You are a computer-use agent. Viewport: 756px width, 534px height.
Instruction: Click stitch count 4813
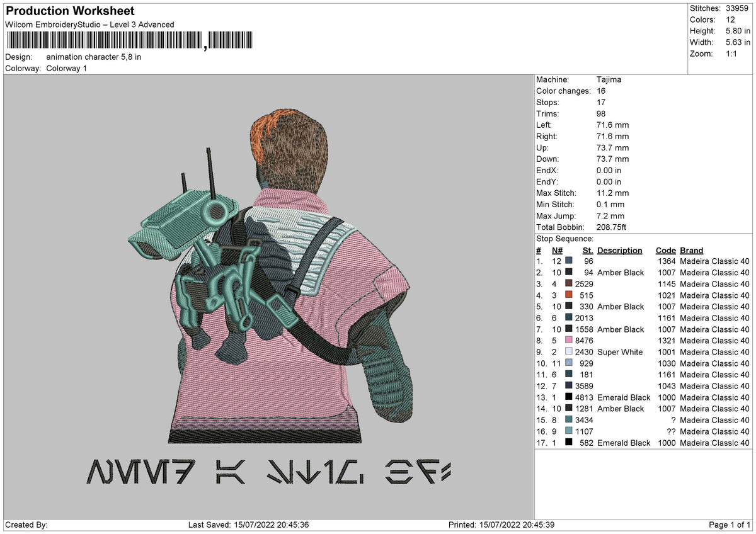[x=584, y=397]
